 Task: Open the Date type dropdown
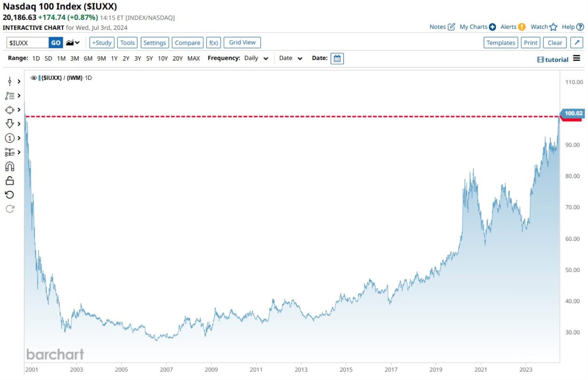(x=291, y=58)
